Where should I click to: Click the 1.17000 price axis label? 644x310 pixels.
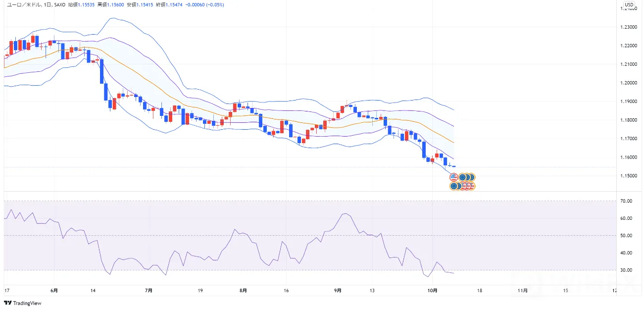tap(629, 139)
